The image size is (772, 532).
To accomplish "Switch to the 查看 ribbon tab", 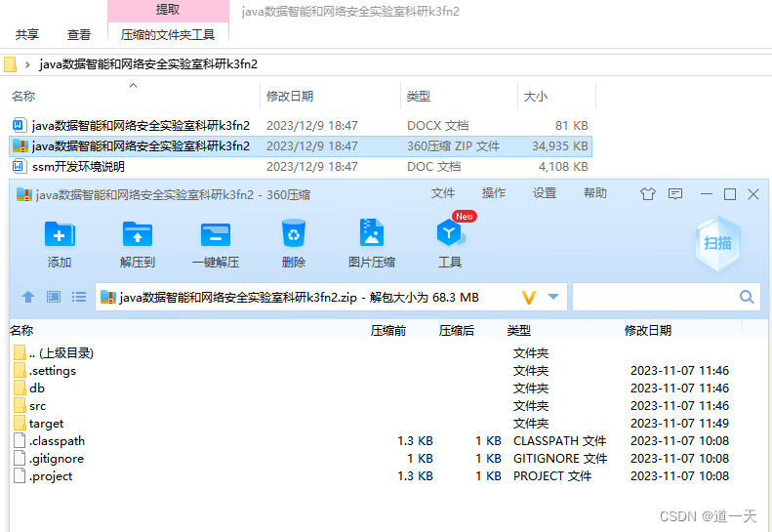I will (x=79, y=34).
